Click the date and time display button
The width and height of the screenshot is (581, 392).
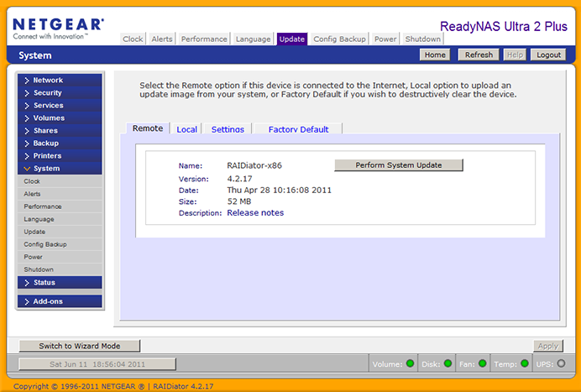(x=97, y=364)
